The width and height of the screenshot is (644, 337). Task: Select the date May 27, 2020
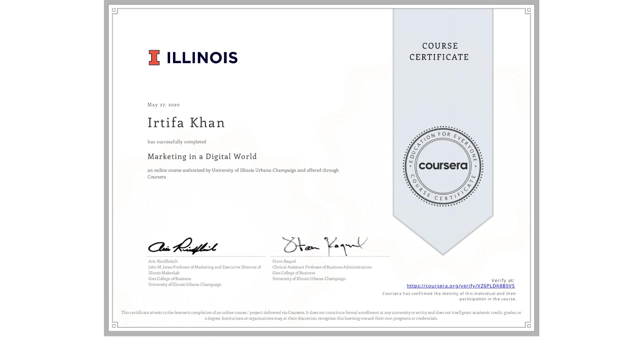[164, 105]
